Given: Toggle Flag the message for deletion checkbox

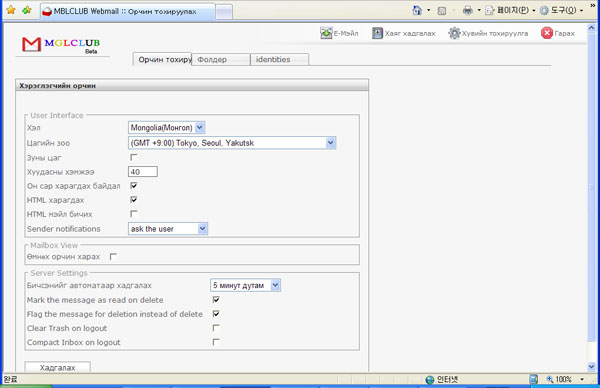Looking at the screenshot, I should (x=216, y=313).
